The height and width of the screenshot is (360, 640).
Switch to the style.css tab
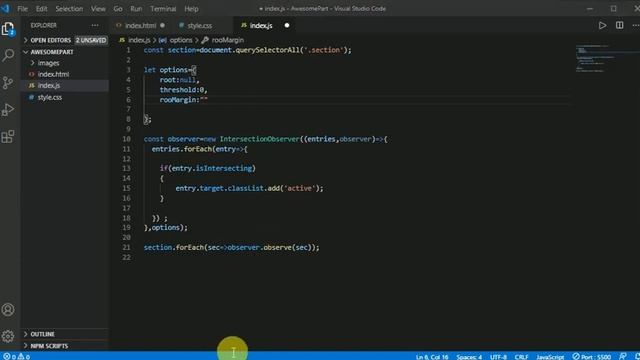tap(200, 25)
